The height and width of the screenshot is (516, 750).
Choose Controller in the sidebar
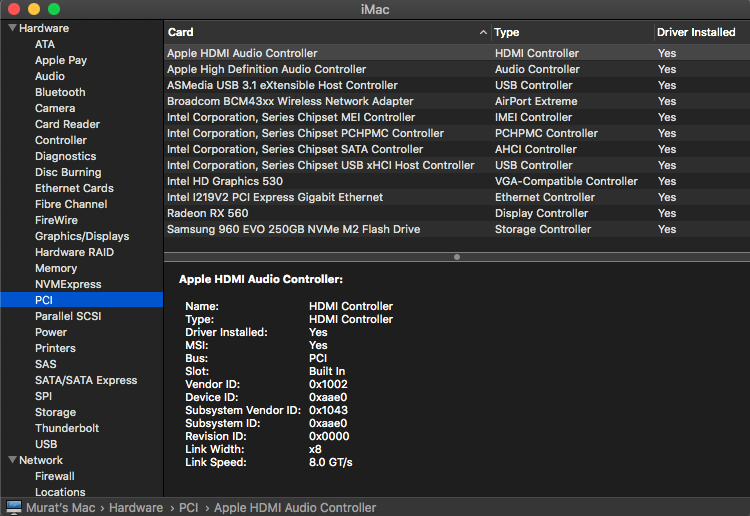click(61, 140)
